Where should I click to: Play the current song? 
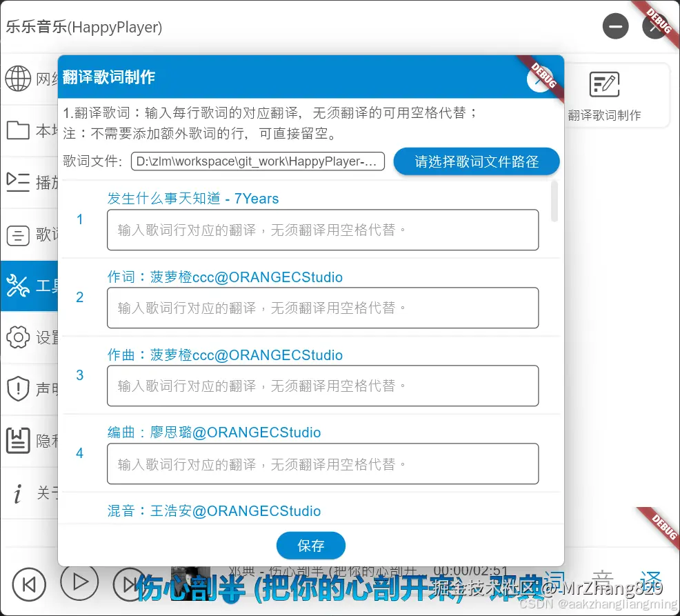pos(80,582)
